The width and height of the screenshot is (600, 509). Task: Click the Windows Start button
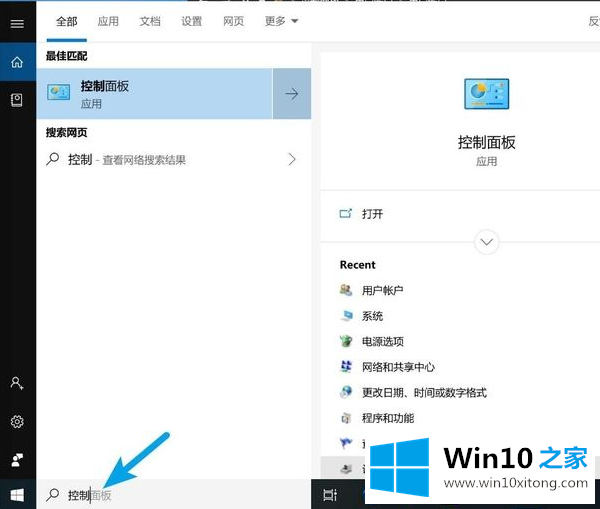[x=17, y=495]
